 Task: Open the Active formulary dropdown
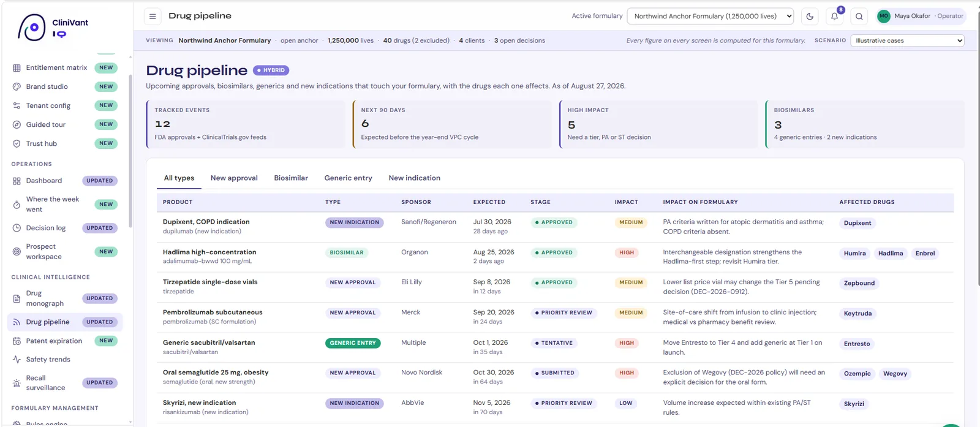[x=710, y=17]
